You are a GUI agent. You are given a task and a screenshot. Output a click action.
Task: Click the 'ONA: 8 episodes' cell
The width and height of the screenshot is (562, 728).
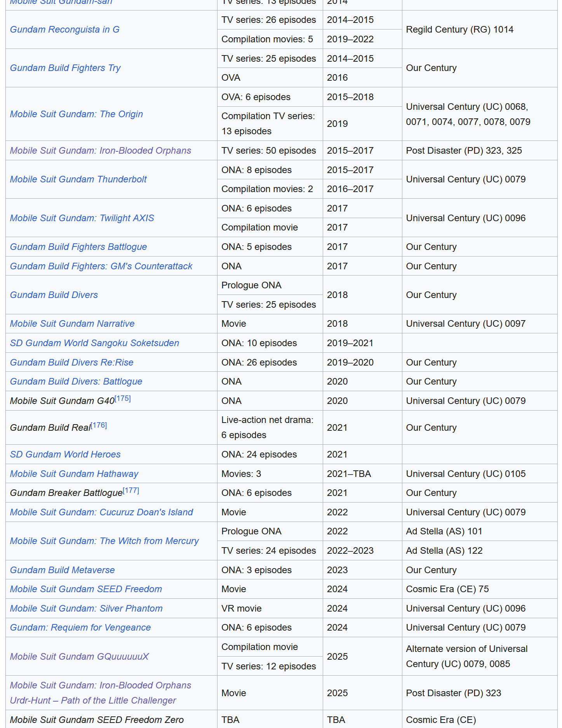click(270, 170)
